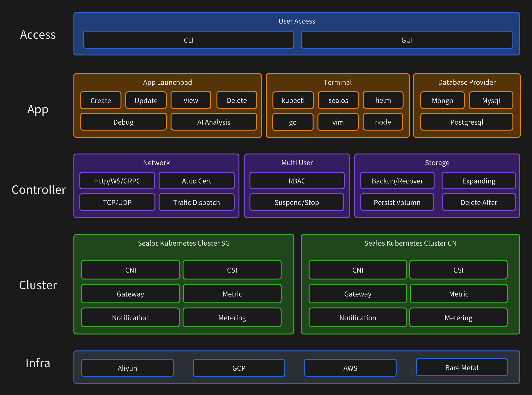
Task: Select the kubectl box in Terminal
Action: 293,100
